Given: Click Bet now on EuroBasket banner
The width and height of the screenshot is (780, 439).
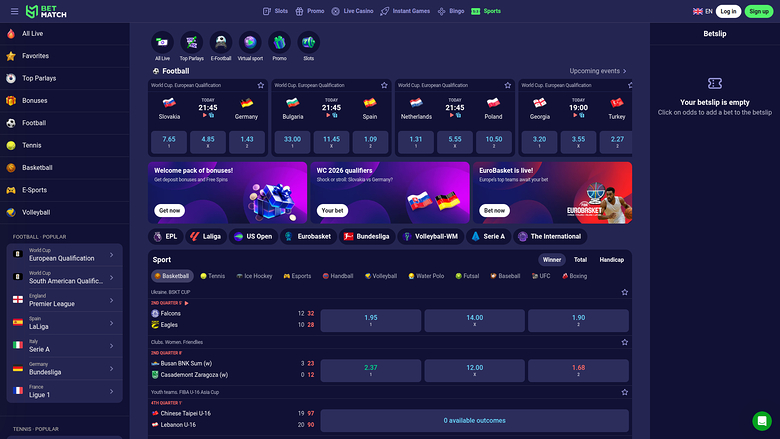Looking at the screenshot, I should click(494, 211).
